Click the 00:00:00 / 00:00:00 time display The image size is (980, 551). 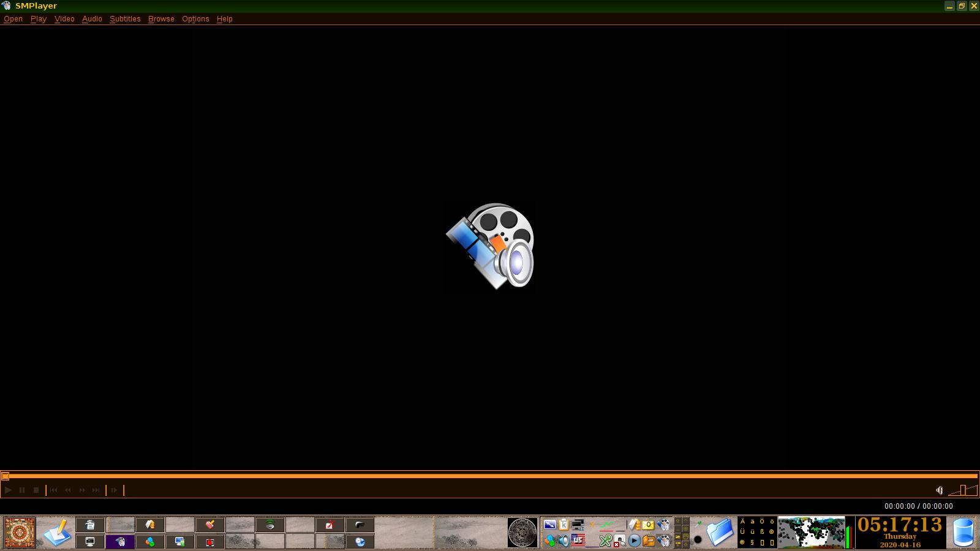(918, 506)
